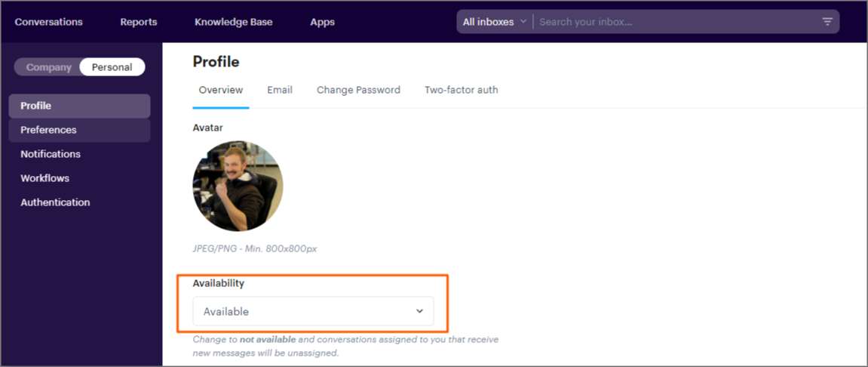Switch to the Email tab
This screenshot has width=868, height=367.
click(280, 90)
